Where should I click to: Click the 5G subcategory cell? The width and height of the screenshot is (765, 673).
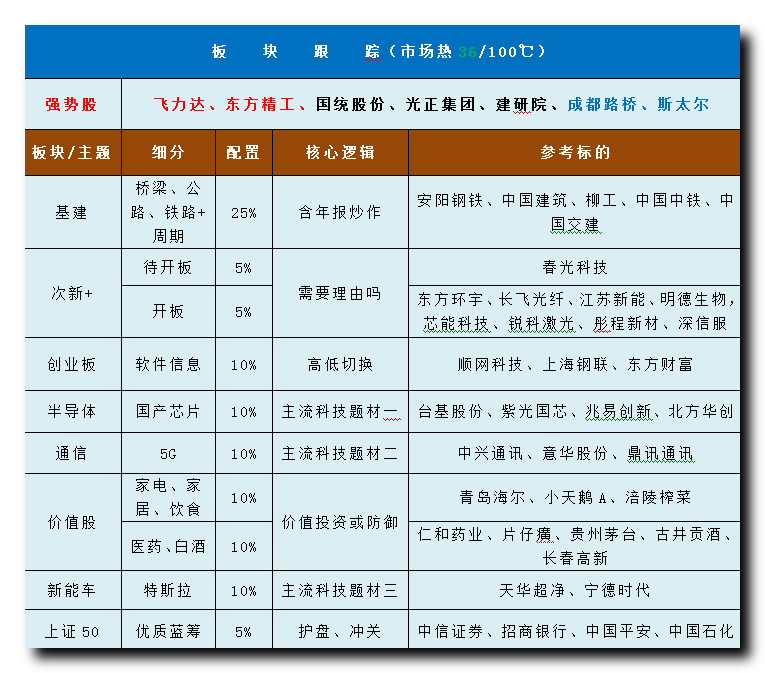168,454
